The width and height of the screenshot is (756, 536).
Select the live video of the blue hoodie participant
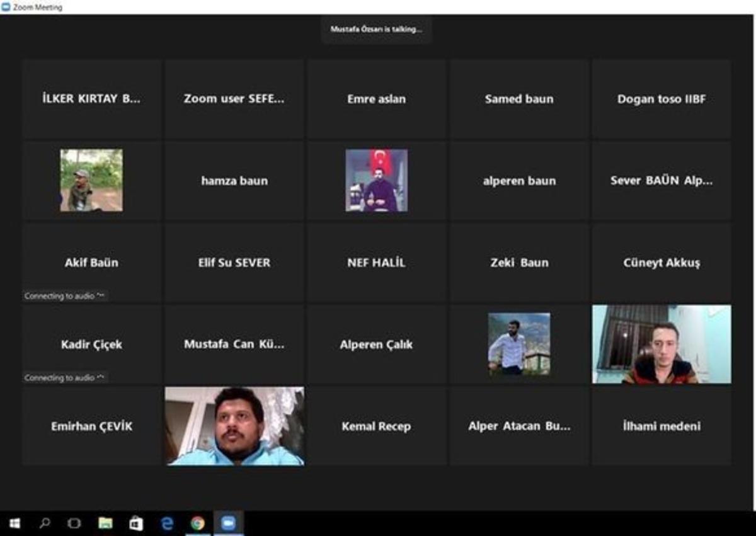point(234,426)
